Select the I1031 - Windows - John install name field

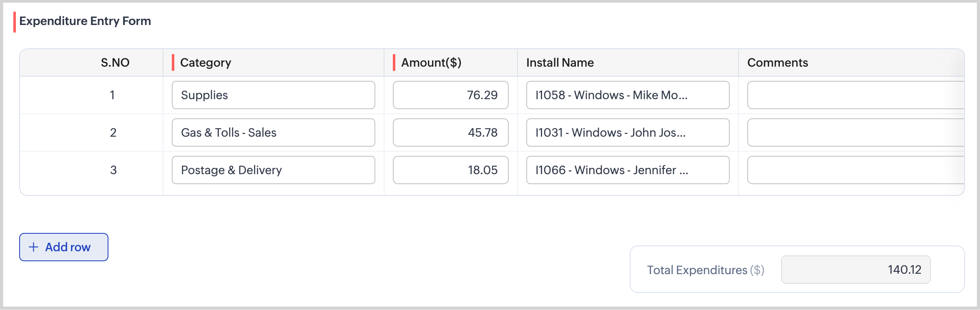628,132
